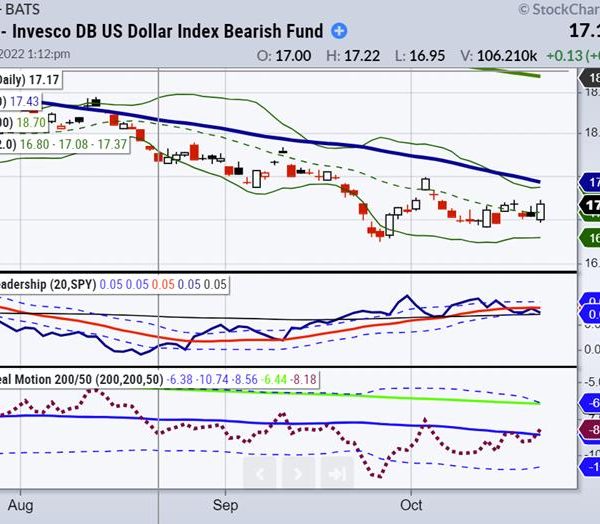Click the high price 17.22

[362, 56]
